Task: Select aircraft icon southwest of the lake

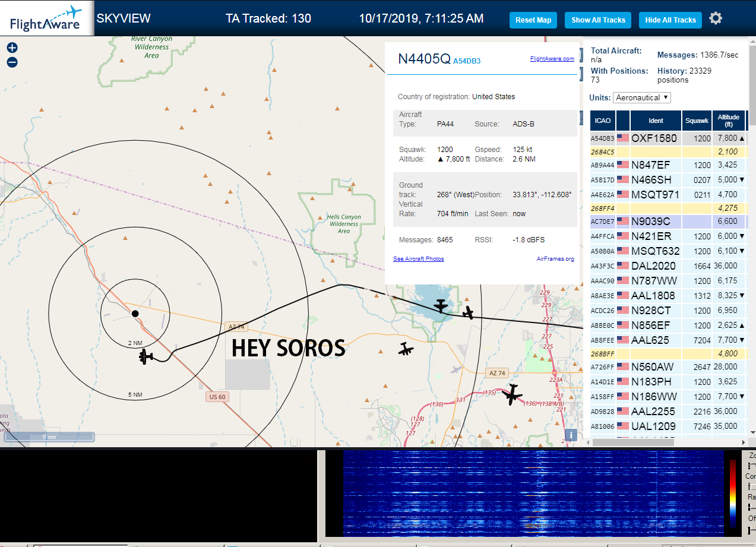Action: pos(406,349)
